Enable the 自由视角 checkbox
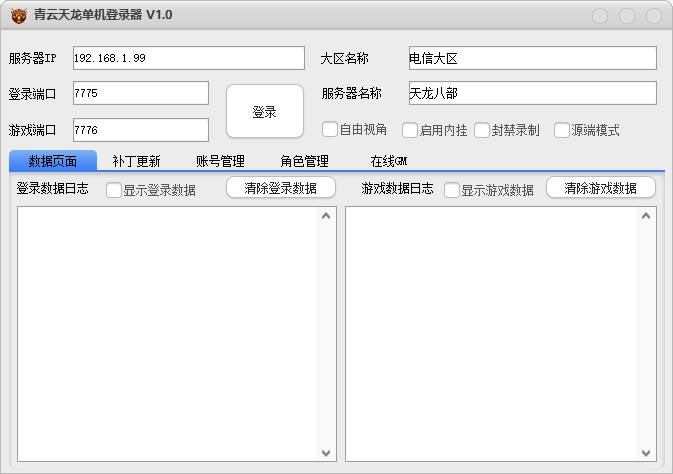Viewport: 673px width, 474px height. pos(329,129)
